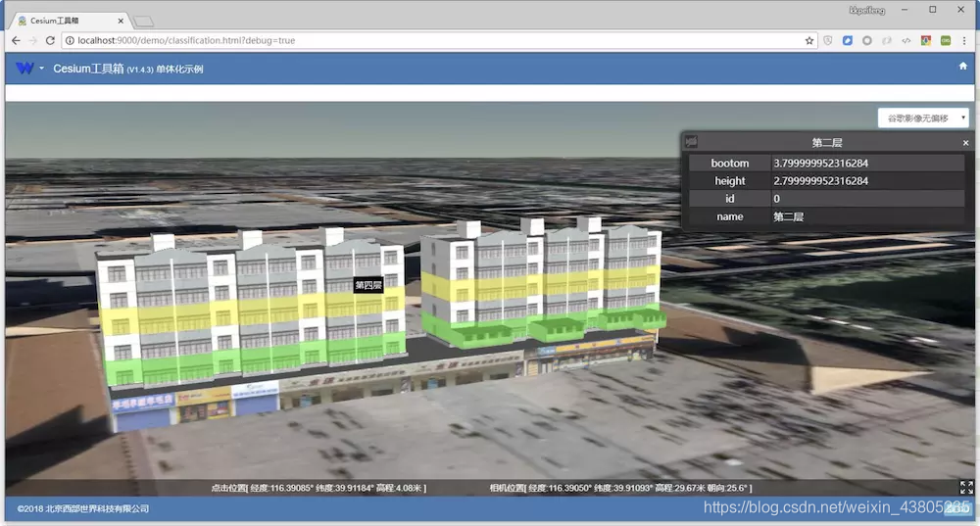Click the 第二层 panel title
The width and height of the screenshot is (980, 526).
(827, 142)
